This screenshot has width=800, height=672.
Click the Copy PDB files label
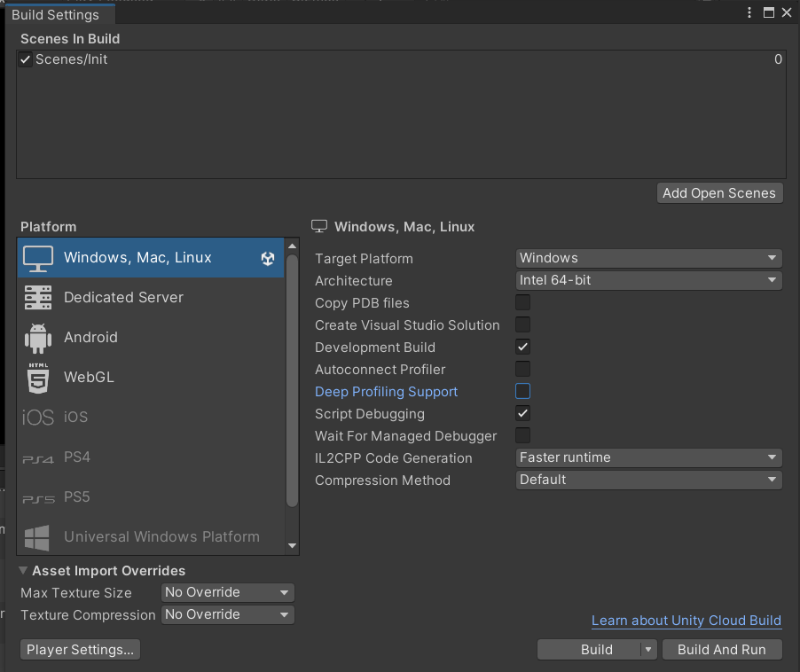click(362, 303)
